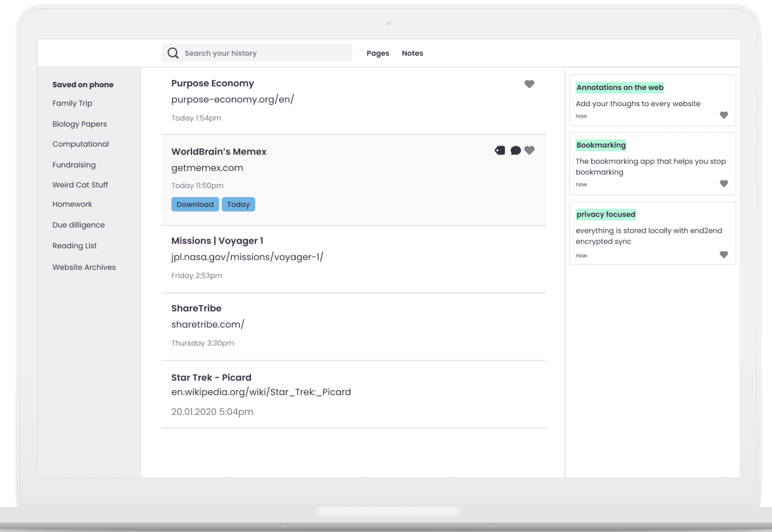Open the Weird Cat Stuff collection

(80, 185)
